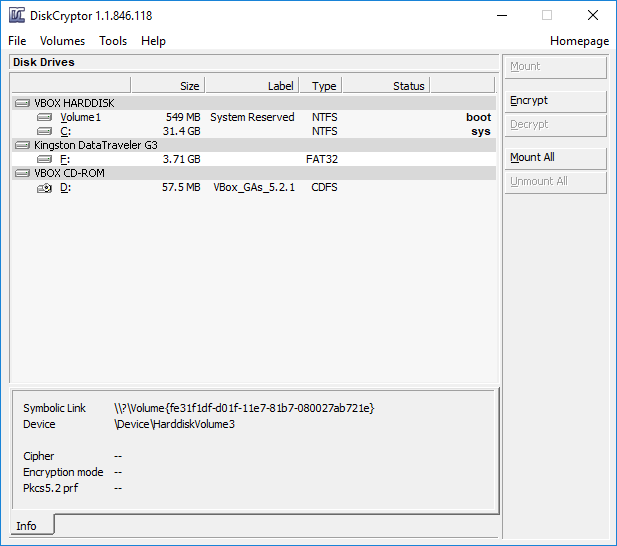Screen dimensions: 617x546
Task: Open the Volumes menu
Action: pos(62,41)
